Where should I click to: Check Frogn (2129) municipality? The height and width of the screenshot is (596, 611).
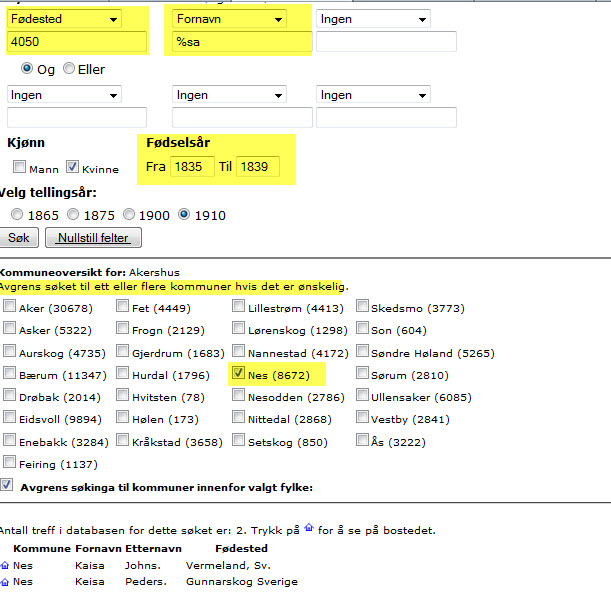pos(122,328)
